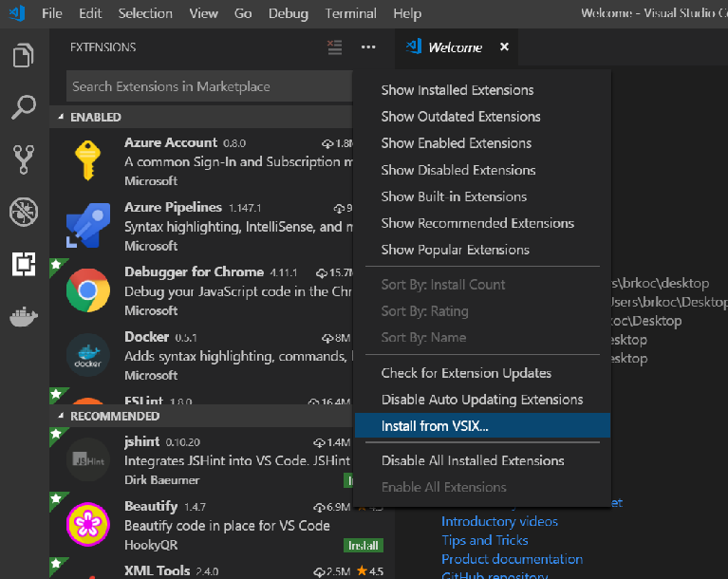Image resolution: width=728 pixels, height=579 pixels.
Task: Choose Check for Extension Updates
Action: [482, 373]
